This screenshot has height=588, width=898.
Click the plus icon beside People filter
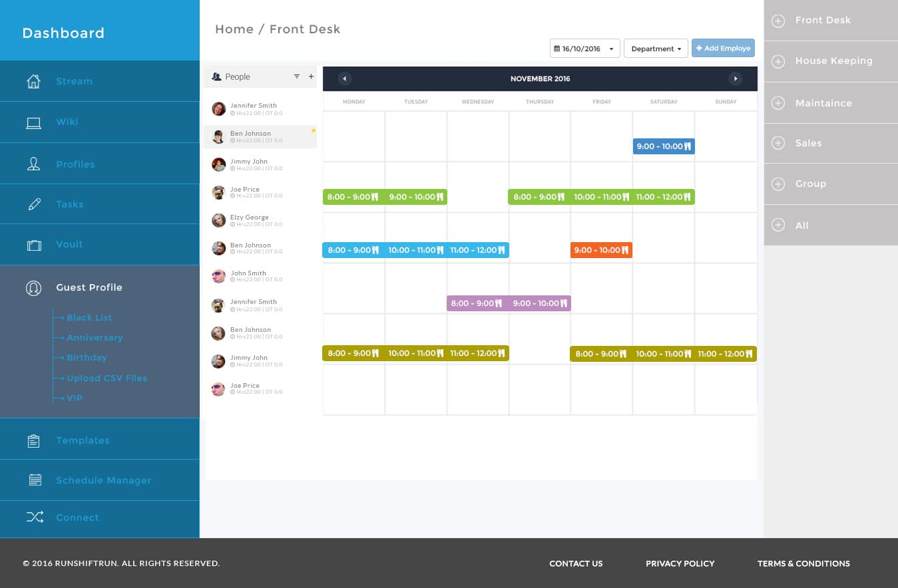click(311, 77)
